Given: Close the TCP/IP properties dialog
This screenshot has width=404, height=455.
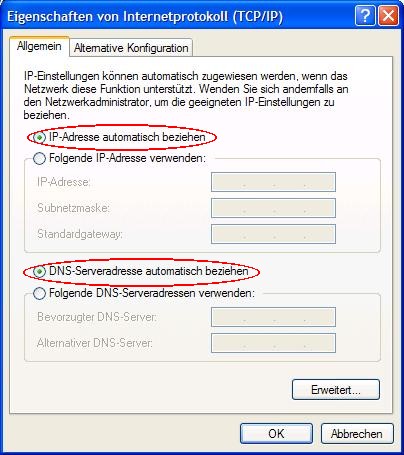Looking at the screenshot, I should click(x=389, y=16).
